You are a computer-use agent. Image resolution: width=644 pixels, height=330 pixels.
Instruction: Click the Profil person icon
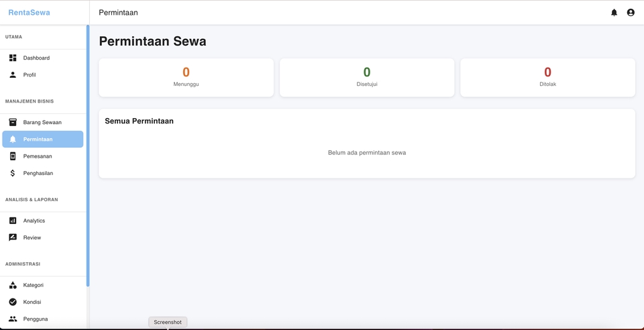click(x=13, y=75)
